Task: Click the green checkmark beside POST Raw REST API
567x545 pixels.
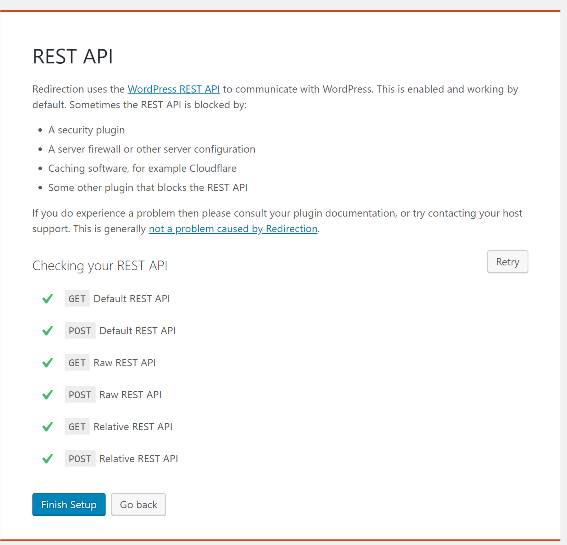Action: pos(47,395)
